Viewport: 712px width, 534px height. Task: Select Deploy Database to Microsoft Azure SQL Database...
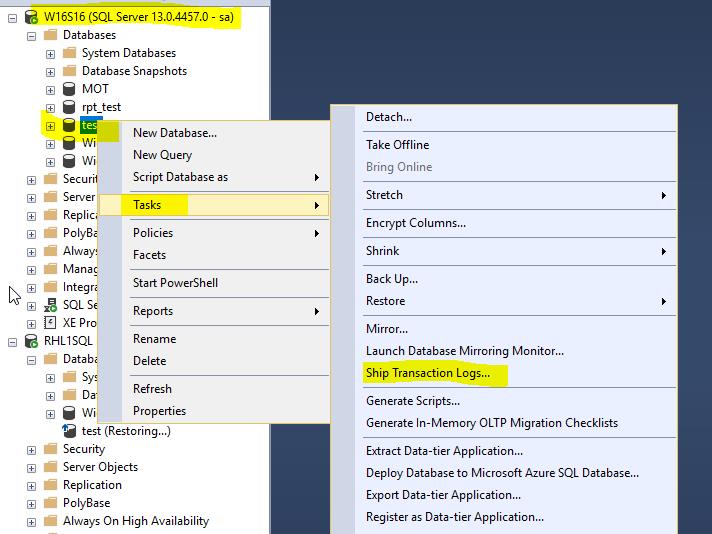click(x=504, y=473)
